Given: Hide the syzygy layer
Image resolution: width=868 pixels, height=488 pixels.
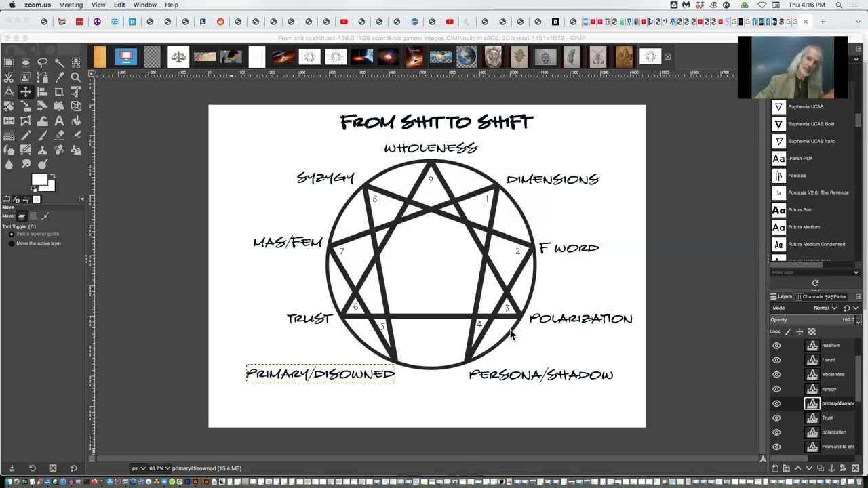Looking at the screenshot, I should [776, 389].
